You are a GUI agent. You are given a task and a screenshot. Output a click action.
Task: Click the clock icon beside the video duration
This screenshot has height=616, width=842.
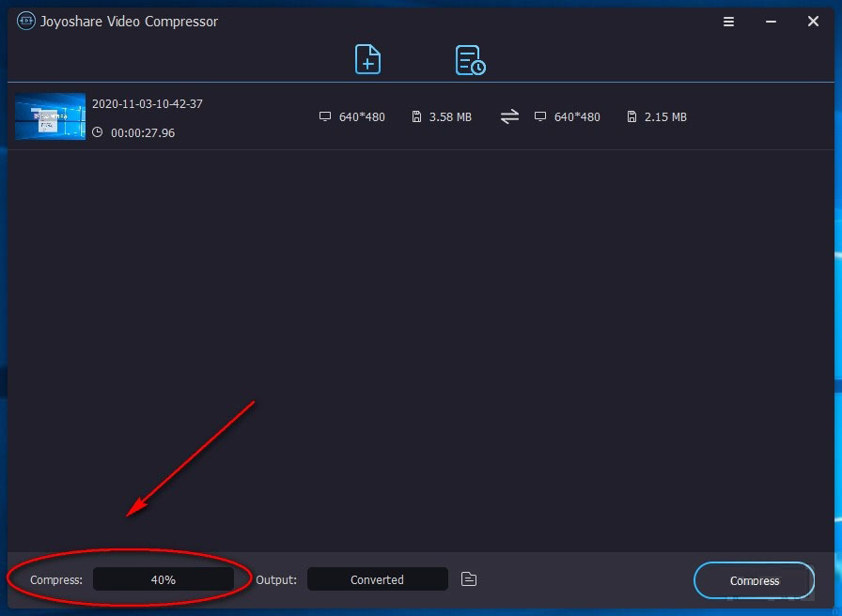tap(97, 132)
